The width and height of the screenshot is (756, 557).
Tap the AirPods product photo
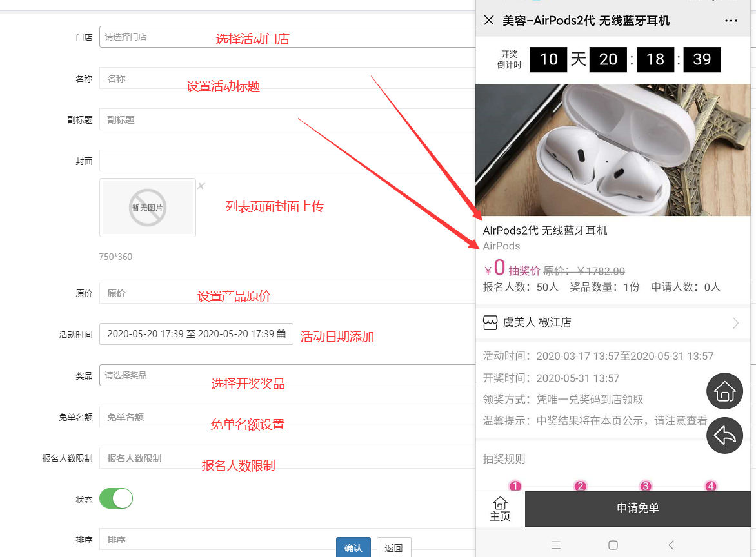[613, 150]
